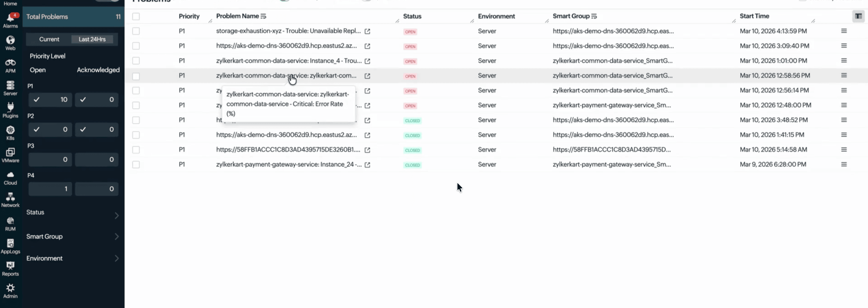Check the row starting at 1:01:00 PM

pyautogui.click(x=136, y=61)
